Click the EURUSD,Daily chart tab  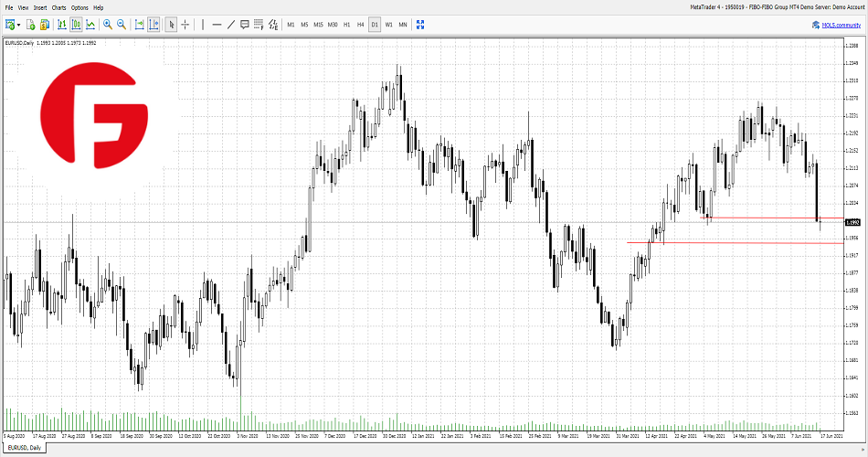pyautogui.click(x=24, y=448)
